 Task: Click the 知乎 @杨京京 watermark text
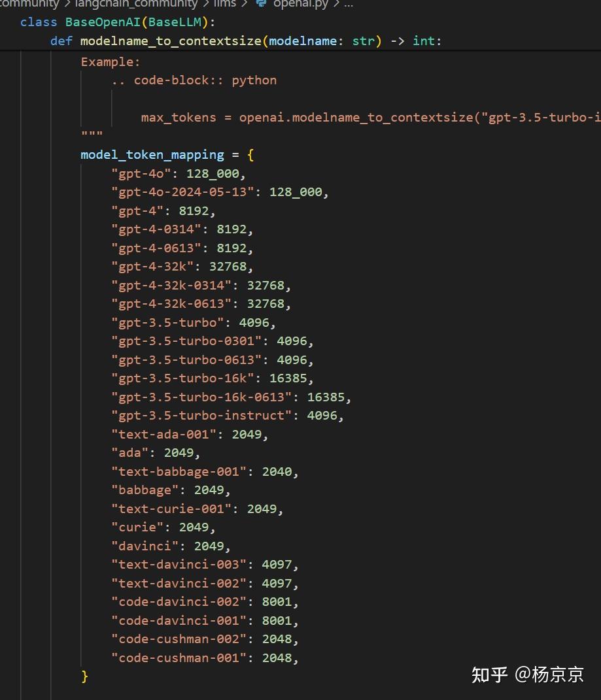click(x=528, y=674)
